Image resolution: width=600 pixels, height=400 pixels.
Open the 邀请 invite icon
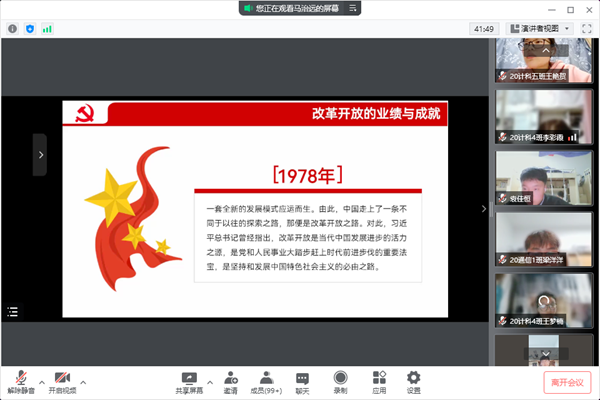[x=231, y=381]
